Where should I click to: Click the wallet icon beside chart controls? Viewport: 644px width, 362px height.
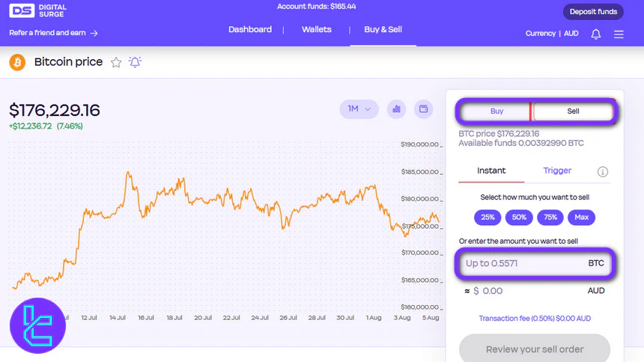point(423,109)
